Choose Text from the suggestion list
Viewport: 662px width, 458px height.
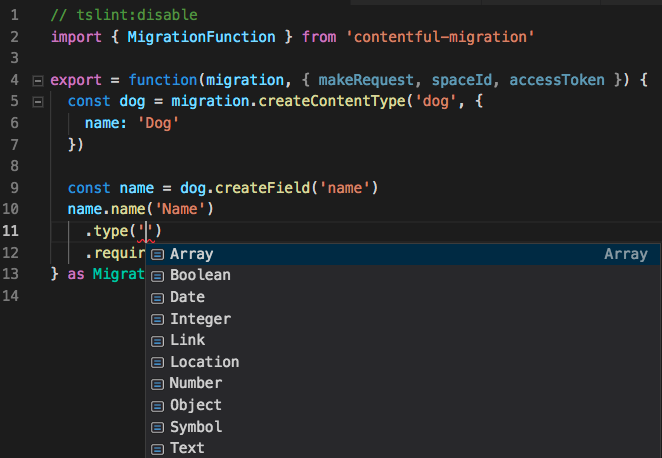click(x=187, y=448)
